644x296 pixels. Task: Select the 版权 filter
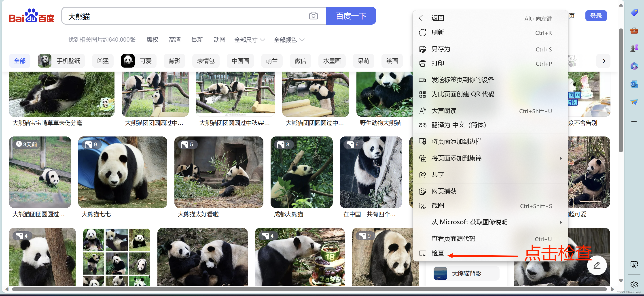pyautogui.click(x=152, y=40)
